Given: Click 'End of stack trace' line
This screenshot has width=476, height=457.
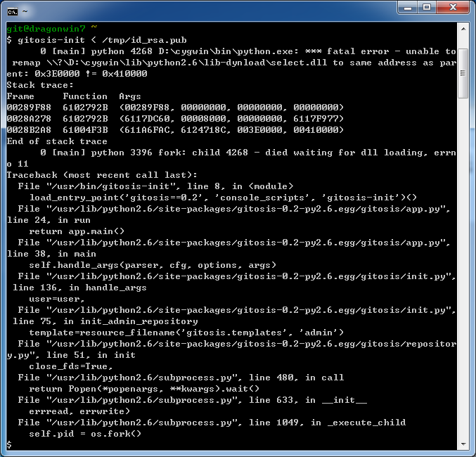Looking at the screenshot, I should click(x=57, y=141).
